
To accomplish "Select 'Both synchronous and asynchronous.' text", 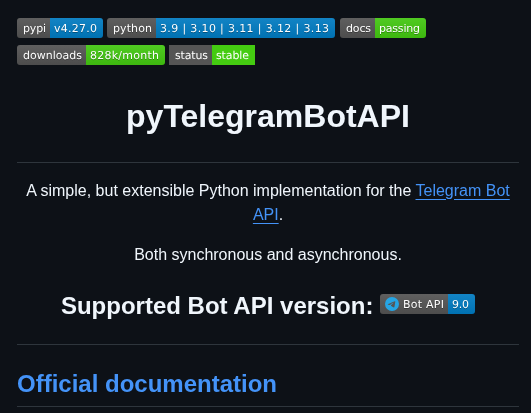I will click(x=268, y=255).
